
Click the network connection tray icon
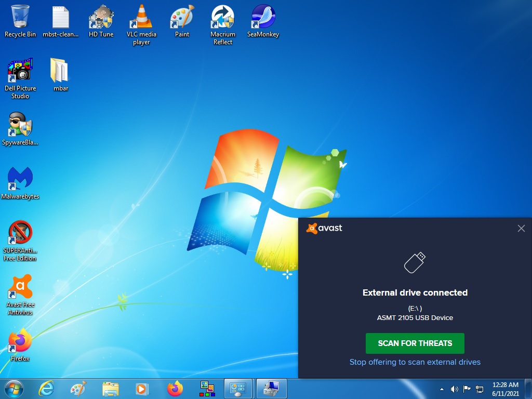(480, 389)
